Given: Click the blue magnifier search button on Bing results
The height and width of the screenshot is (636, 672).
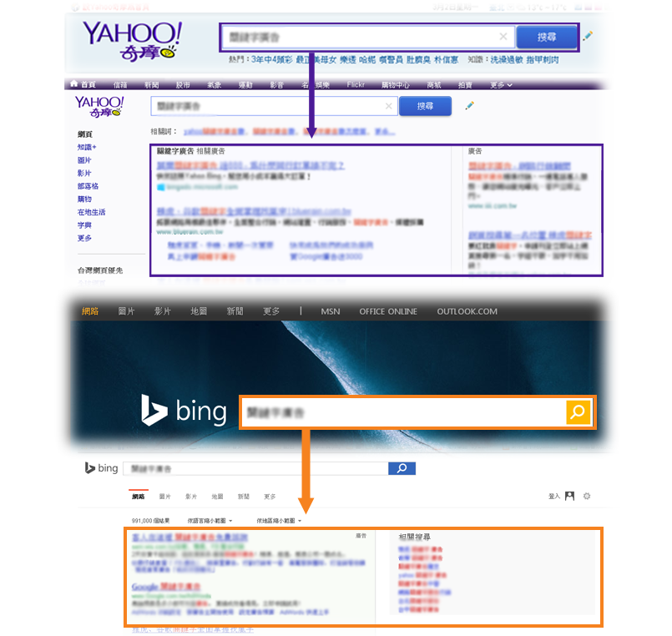Looking at the screenshot, I should 402,468.
